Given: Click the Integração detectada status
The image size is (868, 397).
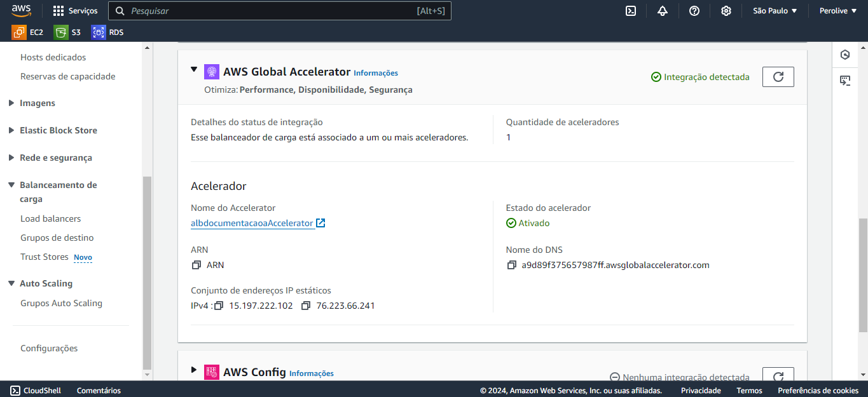Looking at the screenshot, I should pyautogui.click(x=700, y=77).
